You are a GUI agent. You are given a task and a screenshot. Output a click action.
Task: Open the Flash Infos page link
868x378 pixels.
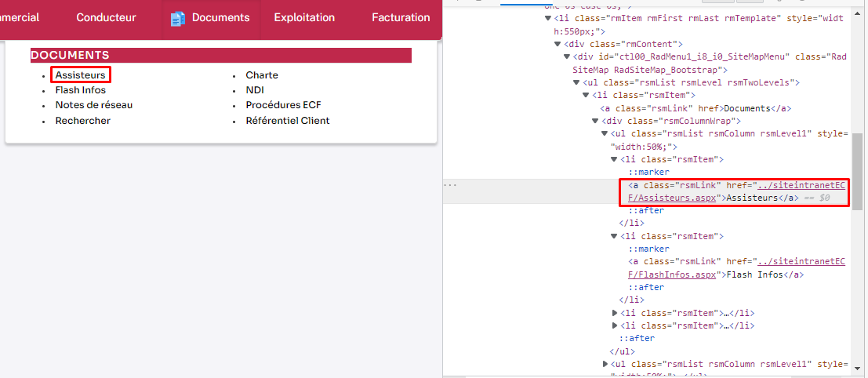pos(80,90)
